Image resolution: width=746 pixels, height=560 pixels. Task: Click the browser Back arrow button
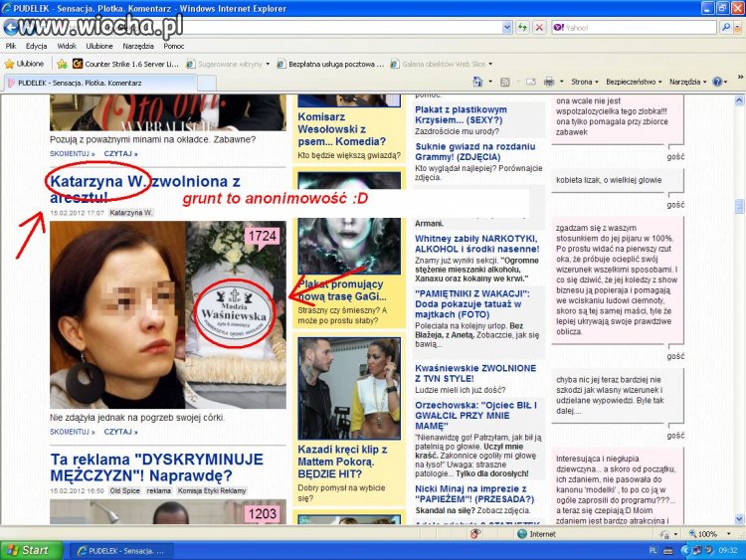pyautogui.click(x=10, y=28)
